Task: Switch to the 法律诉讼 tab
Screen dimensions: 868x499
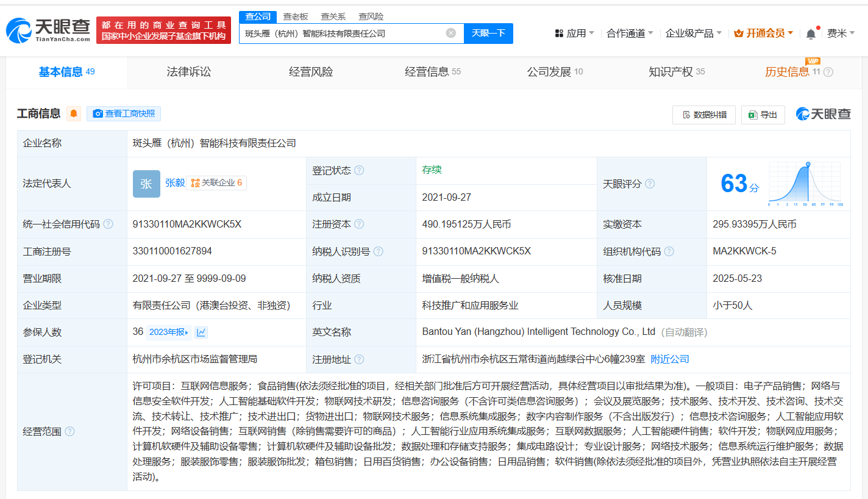Action: point(189,72)
